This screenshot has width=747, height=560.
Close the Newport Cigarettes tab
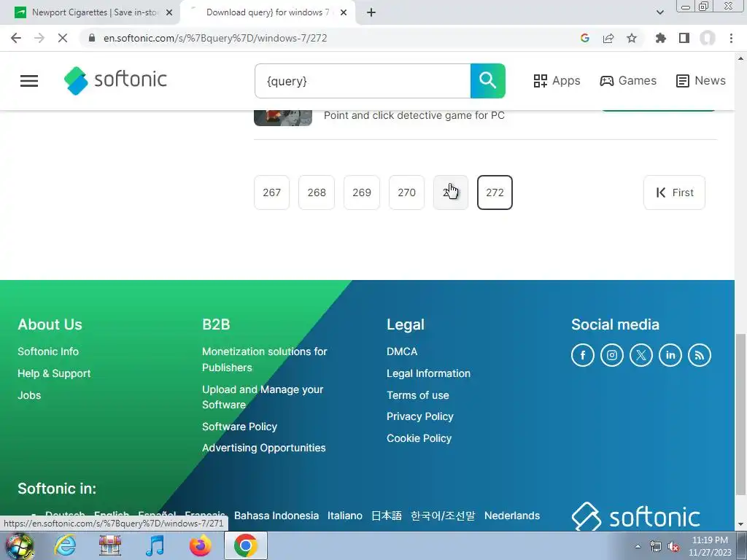point(169,12)
